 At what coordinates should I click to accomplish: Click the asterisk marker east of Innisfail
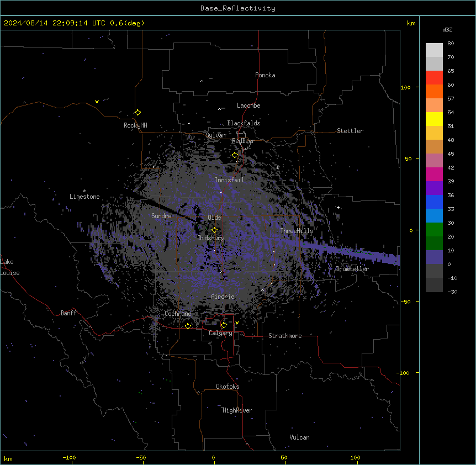tap(277, 167)
